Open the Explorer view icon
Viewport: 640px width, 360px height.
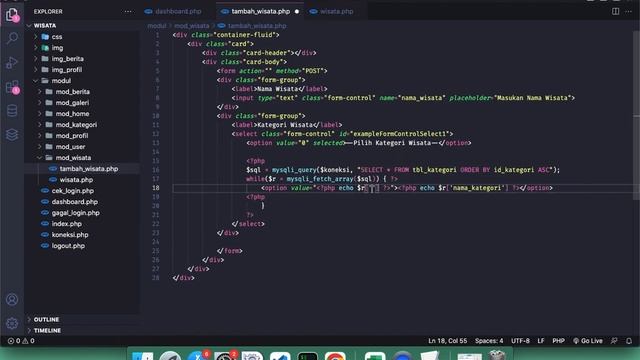click(12, 16)
